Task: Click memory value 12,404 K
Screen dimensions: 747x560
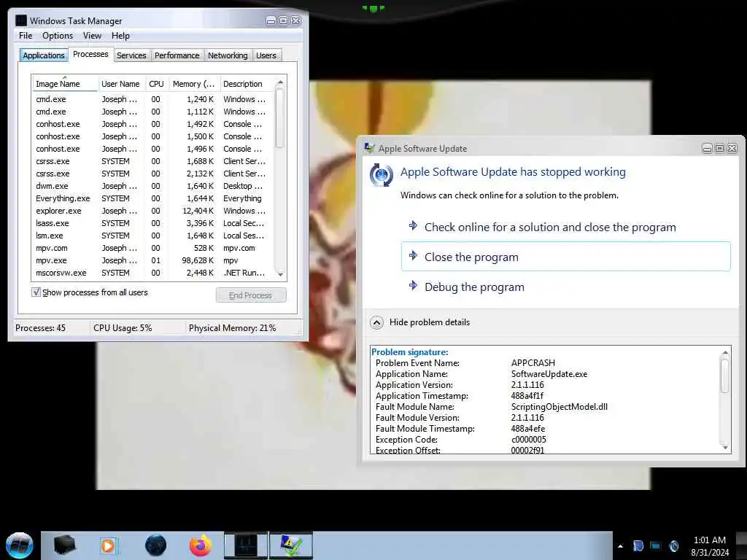Action: [x=198, y=211]
